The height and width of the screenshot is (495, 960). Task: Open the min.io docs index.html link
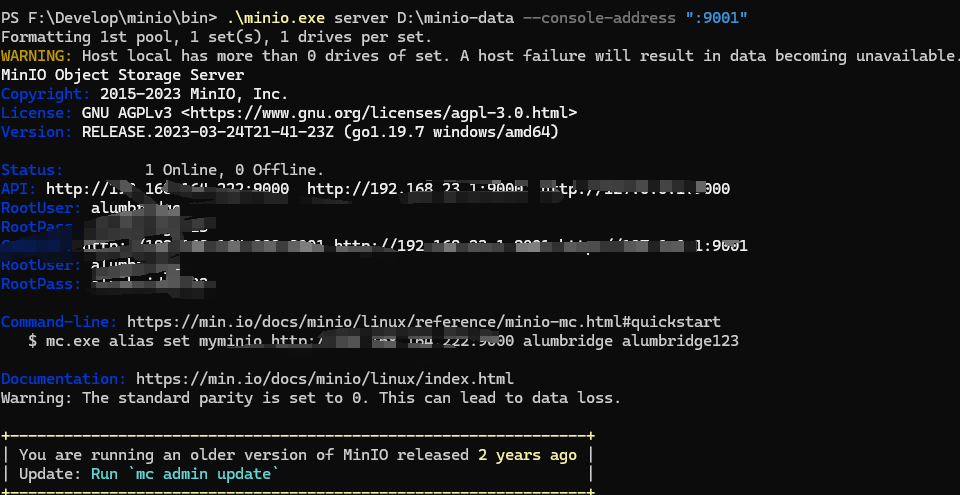pyautogui.click(x=324, y=379)
